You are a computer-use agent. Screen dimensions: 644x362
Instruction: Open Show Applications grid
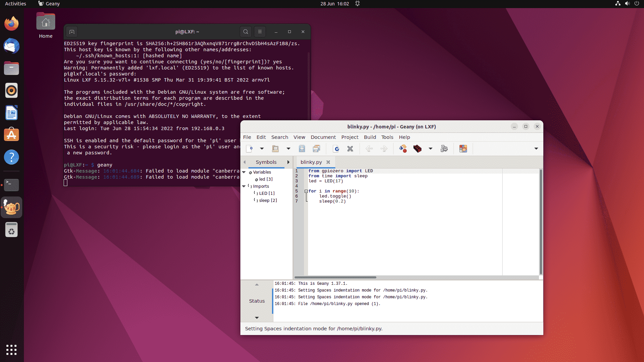tap(11, 350)
